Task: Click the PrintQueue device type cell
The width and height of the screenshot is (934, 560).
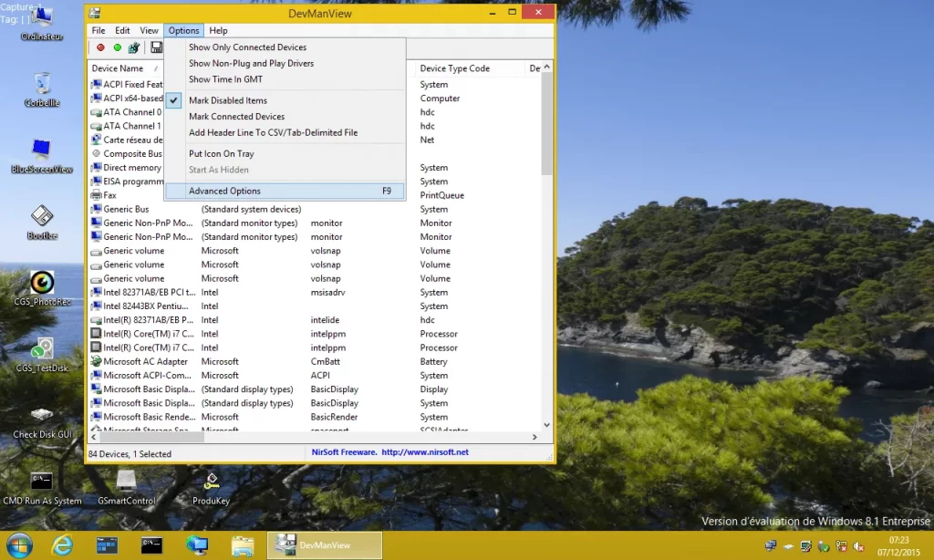Action: tap(442, 195)
